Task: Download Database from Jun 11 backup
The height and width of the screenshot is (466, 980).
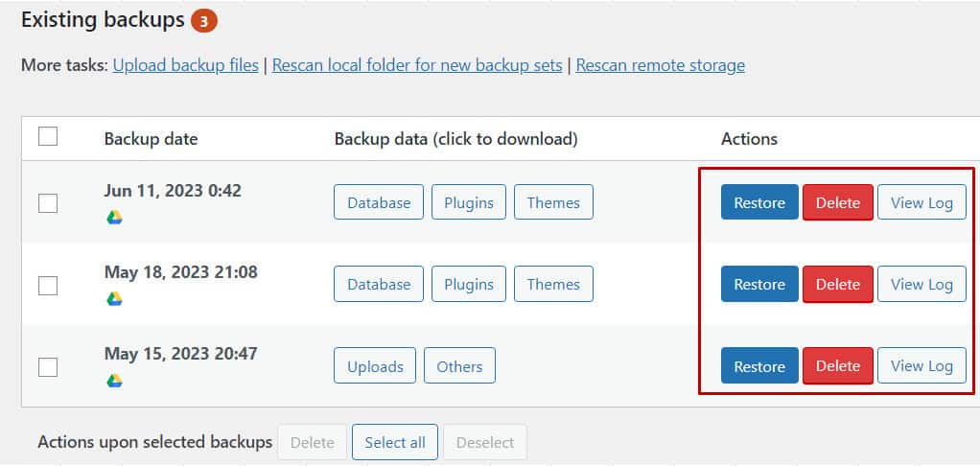Action: click(379, 202)
